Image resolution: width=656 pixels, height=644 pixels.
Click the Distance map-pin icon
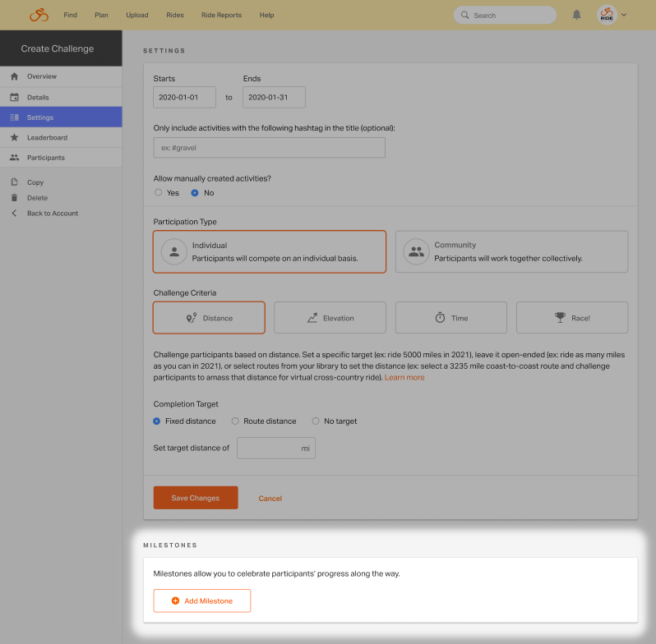coord(192,318)
